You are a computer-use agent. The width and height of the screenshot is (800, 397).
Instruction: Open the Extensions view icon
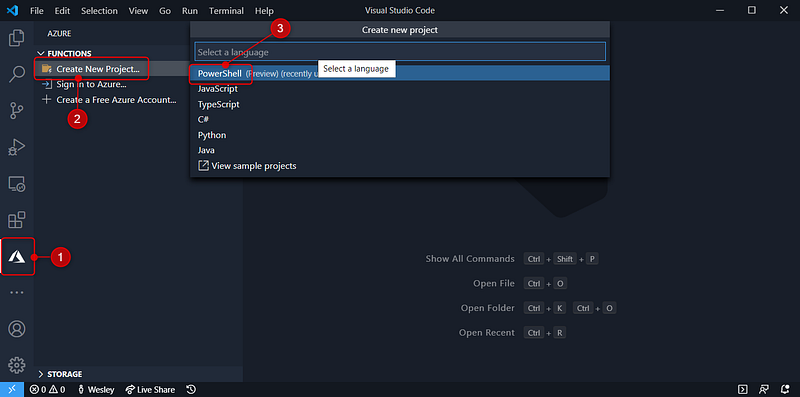[17, 220]
